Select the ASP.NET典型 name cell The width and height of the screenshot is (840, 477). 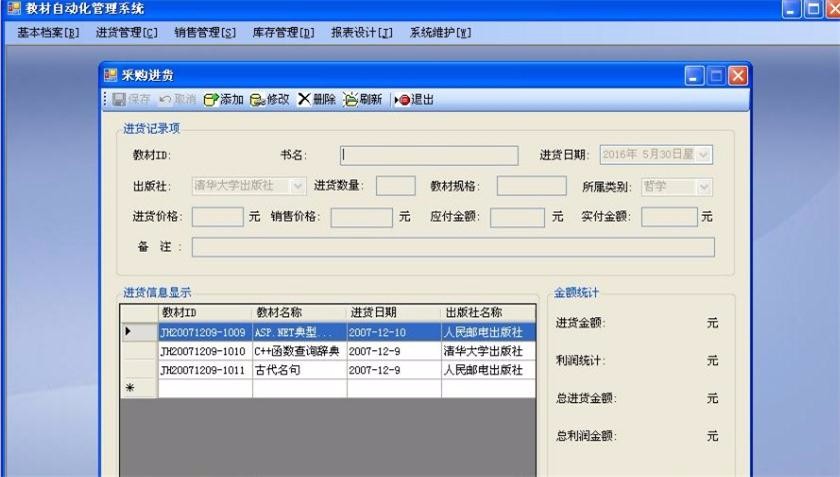tap(299, 332)
